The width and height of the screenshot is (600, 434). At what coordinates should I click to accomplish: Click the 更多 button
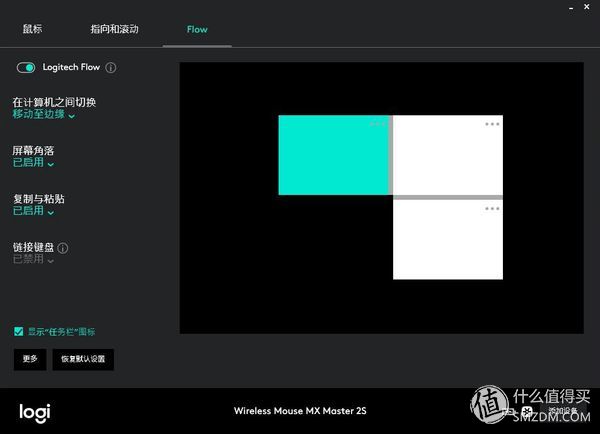(30, 359)
